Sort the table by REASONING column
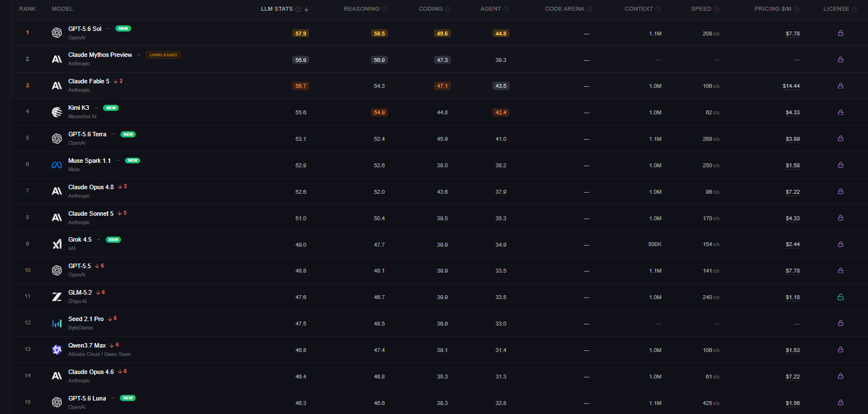Image resolution: width=868 pixels, height=414 pixels. 362,9
